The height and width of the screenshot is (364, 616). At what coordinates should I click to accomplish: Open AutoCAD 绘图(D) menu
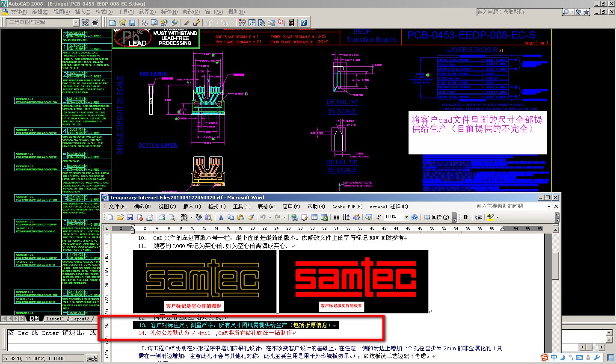coord(148,12)
